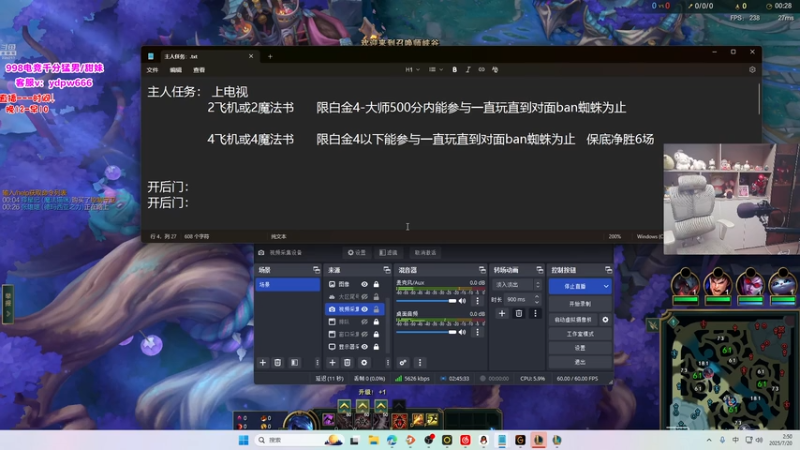The width and height of the screenshot is (800, 450).
Task: Open sources panel more options
Action: 387,363
